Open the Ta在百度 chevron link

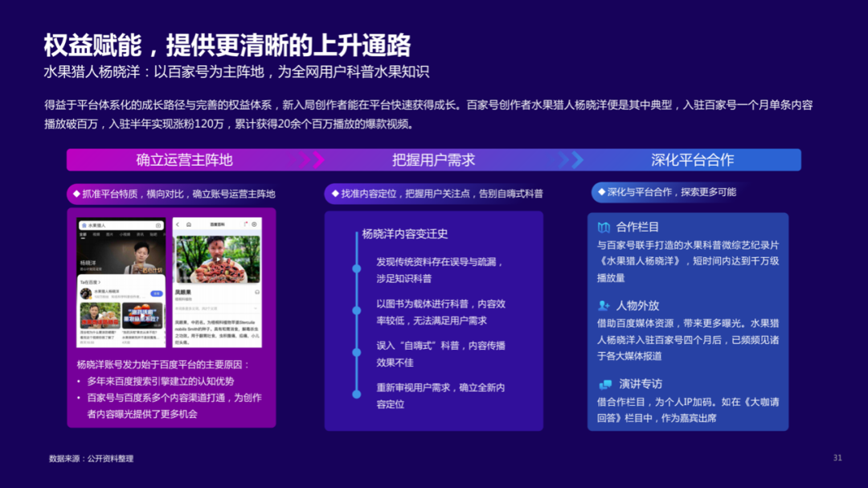(91, 282)
